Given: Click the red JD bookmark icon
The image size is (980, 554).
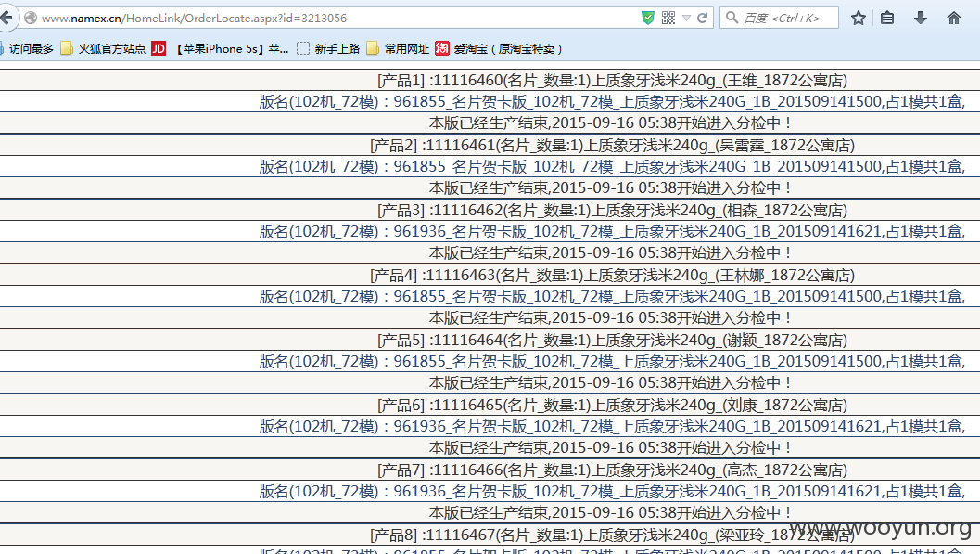Looking at the screenshot, I should 159,49.
